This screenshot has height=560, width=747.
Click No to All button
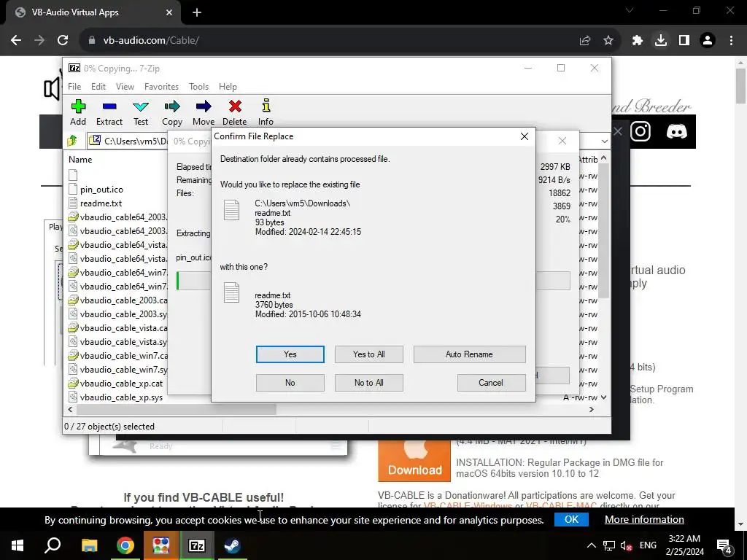pos(368,382)
